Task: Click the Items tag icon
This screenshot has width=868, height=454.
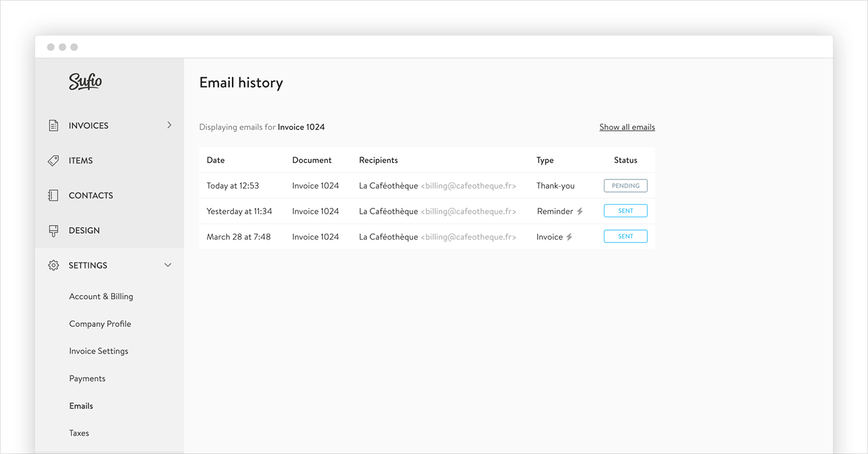Action: coord(53,161)
